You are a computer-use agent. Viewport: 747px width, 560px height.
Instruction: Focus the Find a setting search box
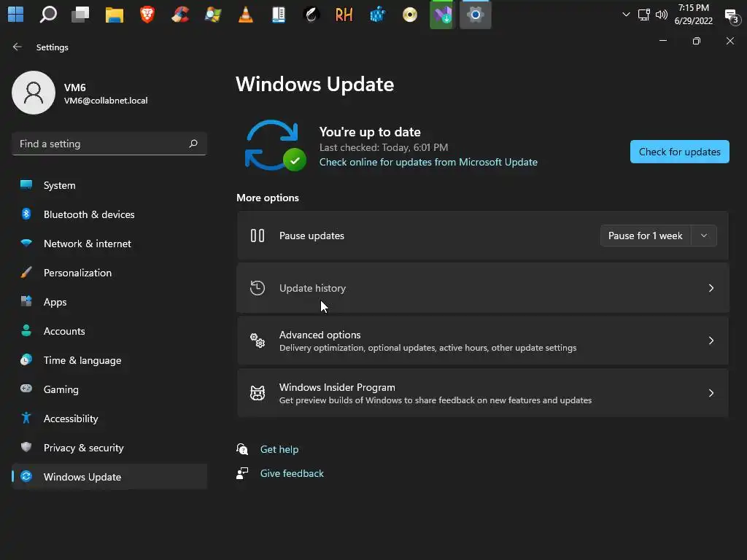(x=109, y=144)
